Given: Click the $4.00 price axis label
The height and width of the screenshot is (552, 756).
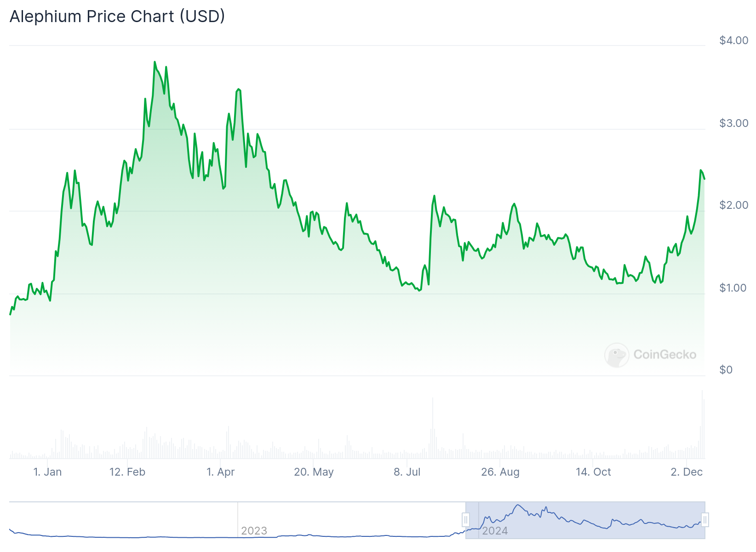Looking at the screenshot, I should coord(734,40).
